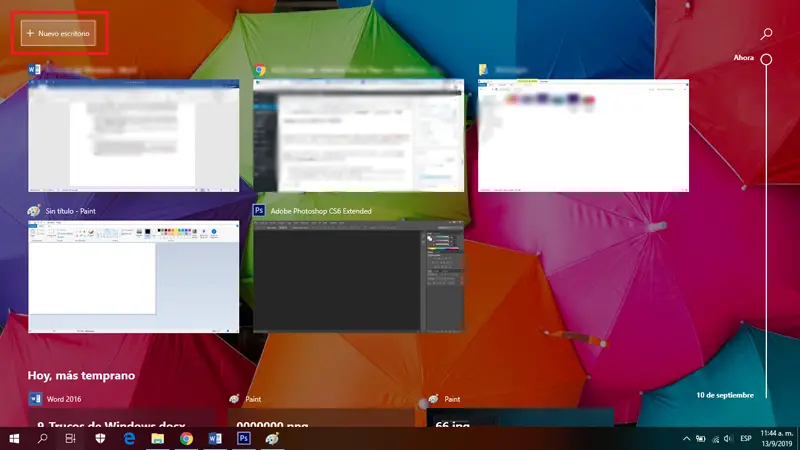The width and height of the screenshot is (800, 450).
Task: Open File Explorer from the taskbar
Action: point(158,438)
